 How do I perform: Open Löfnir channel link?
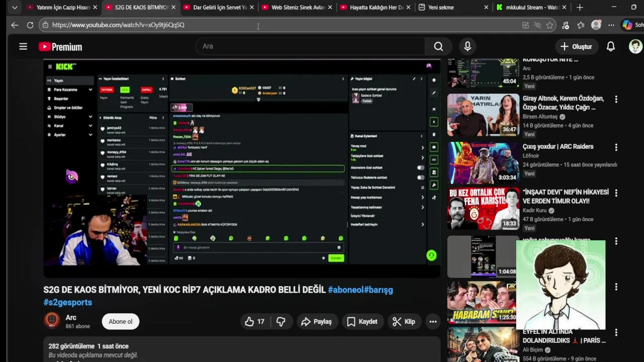tap(531, 156)
